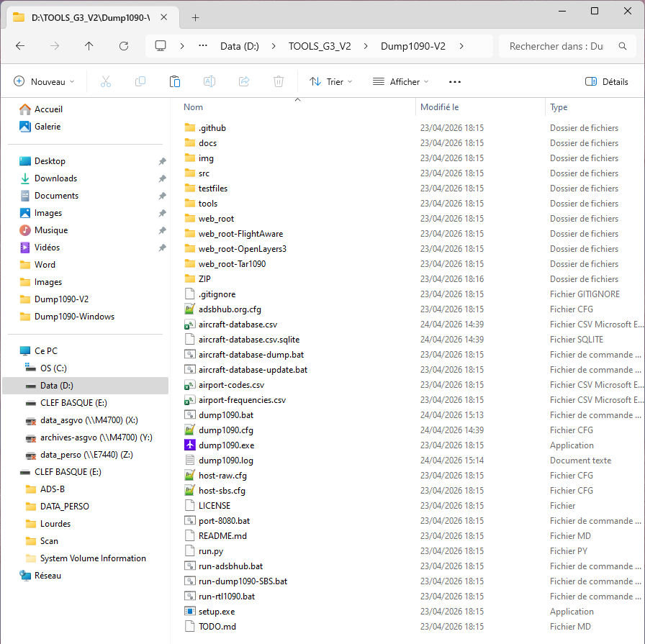Select the .github folder
645x644 pixels.
click(x=212, y=128)
